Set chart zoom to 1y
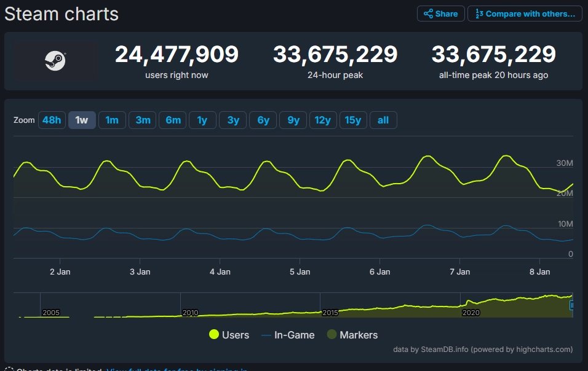The width and height of the screenshot is (588, 371). coord(202,120)
